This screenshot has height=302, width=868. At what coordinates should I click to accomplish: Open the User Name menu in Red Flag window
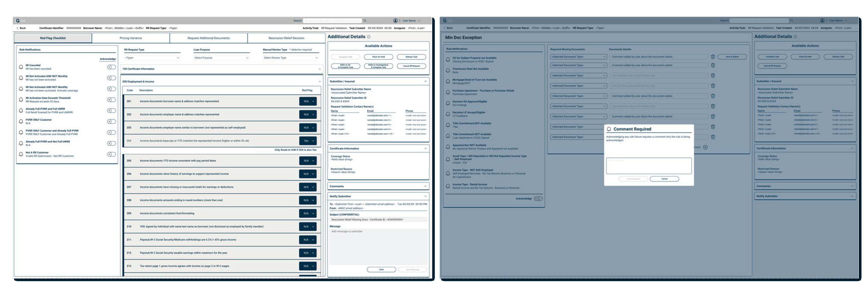411,21
